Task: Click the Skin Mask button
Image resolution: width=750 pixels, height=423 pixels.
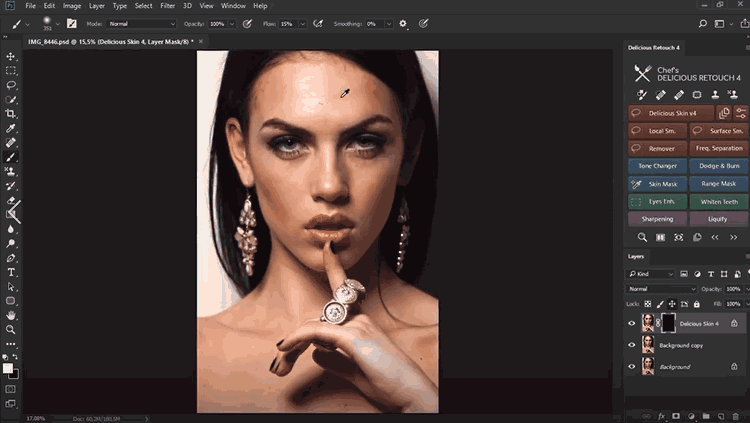Action: point(656,184)
